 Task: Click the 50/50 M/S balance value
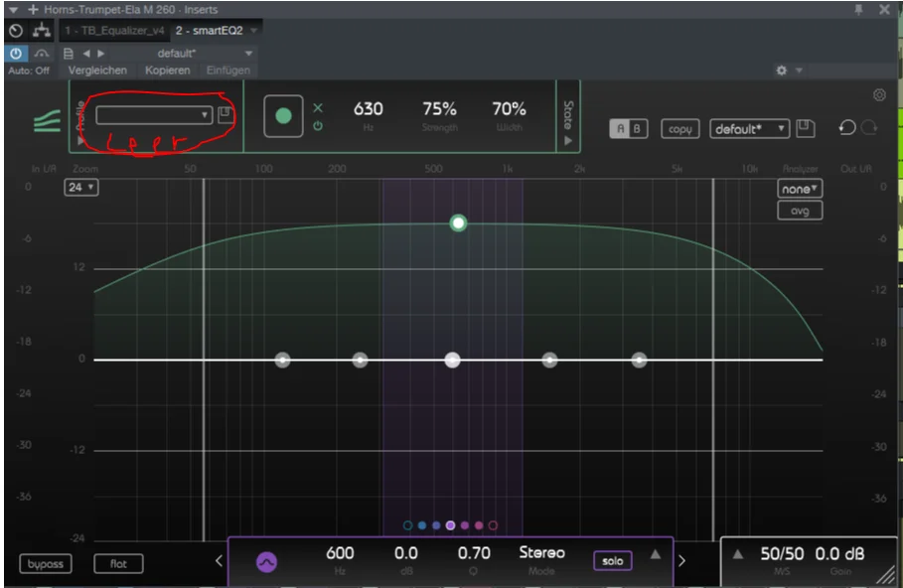click(x=782, y=554)
